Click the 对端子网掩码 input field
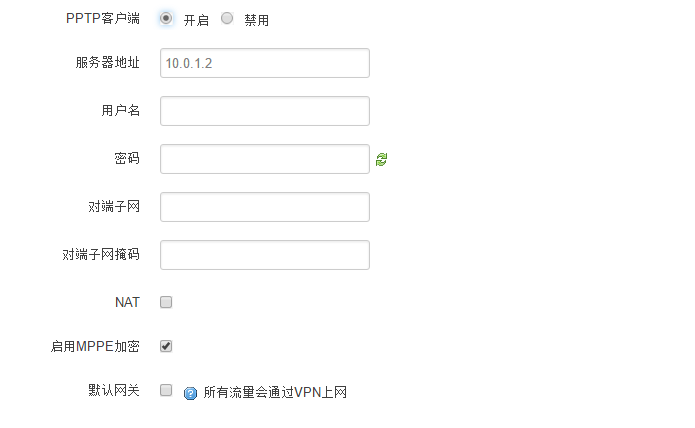695x428 pixels. pos(264,255)
